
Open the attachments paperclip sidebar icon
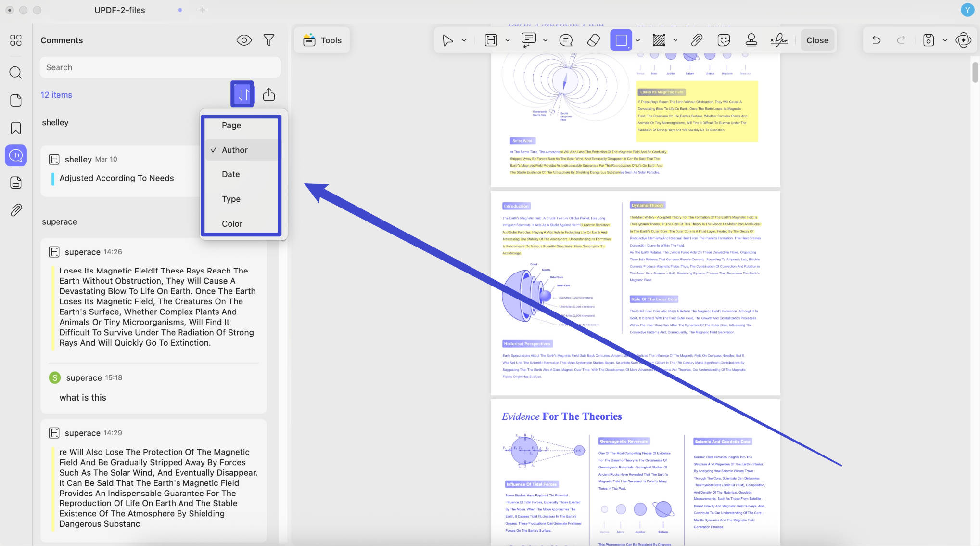click(x=16, y=210)
